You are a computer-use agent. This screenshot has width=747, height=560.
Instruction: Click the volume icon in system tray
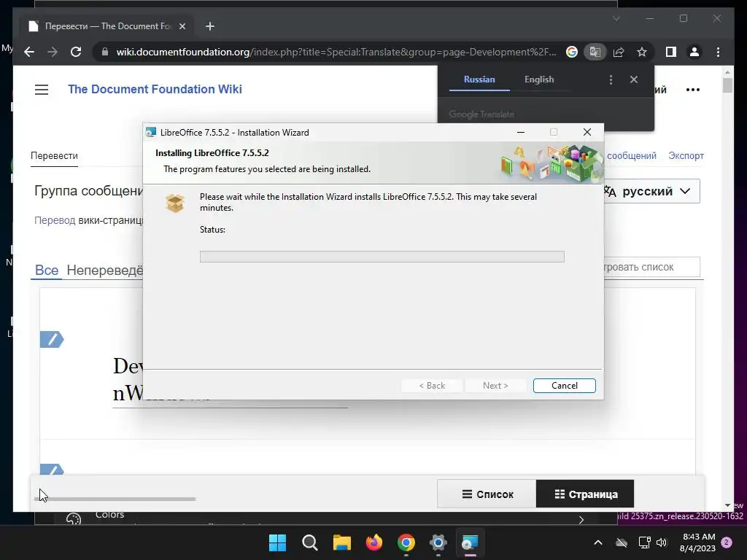[x=661, y=542]
